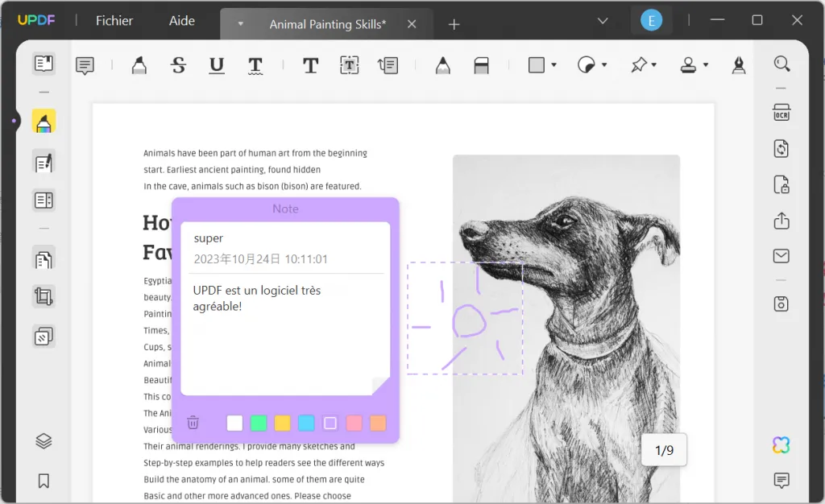The width and height of the screenshot is (825, 504).
Task: Select the Underline text markup tool
Action: click(216, 64)
